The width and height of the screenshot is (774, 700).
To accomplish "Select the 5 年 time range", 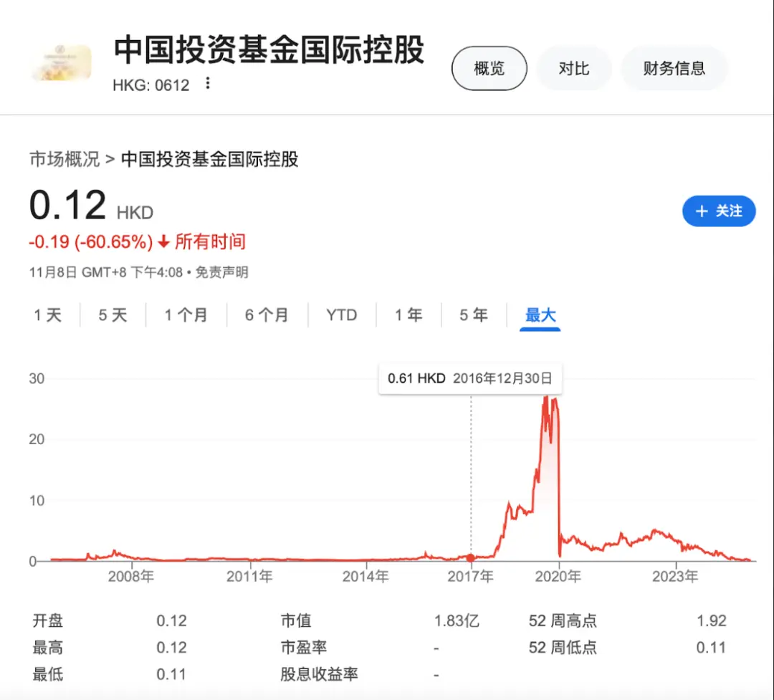I will 473,315.
